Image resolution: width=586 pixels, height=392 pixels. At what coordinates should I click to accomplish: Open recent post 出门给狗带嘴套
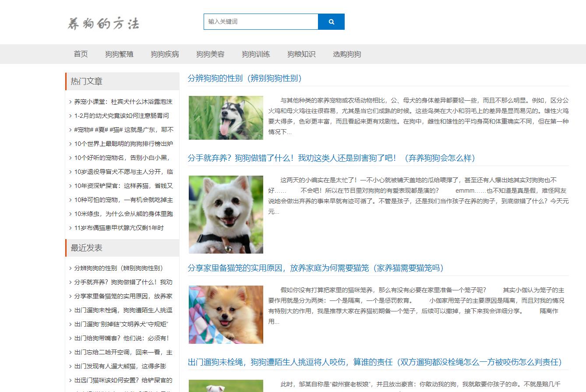point(121,338)
